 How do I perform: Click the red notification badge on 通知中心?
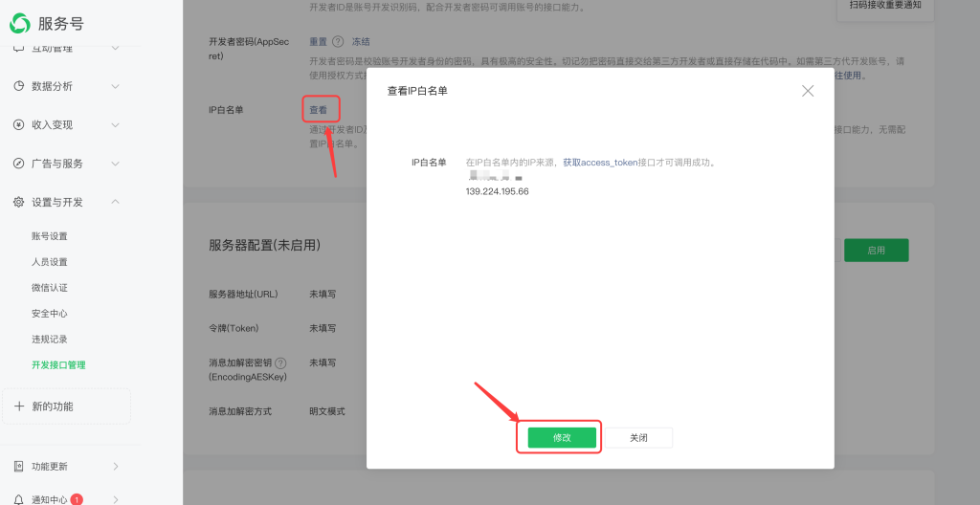[x=77, y=499]
